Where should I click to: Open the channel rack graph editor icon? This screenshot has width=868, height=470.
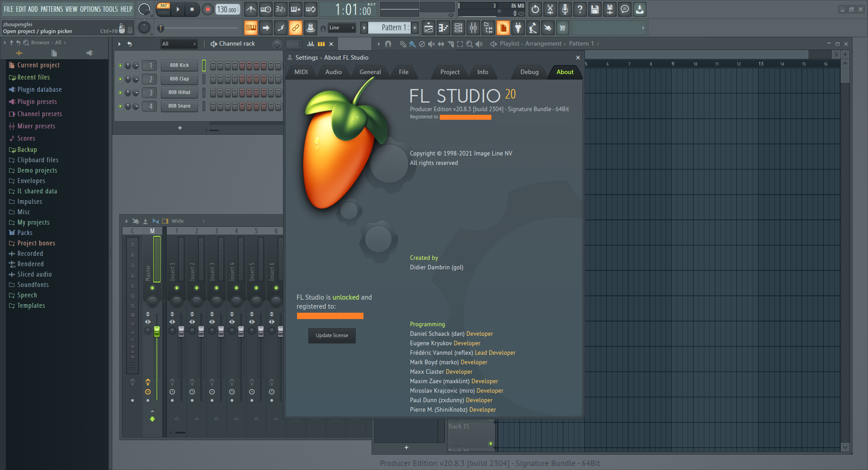coord(311,44)
